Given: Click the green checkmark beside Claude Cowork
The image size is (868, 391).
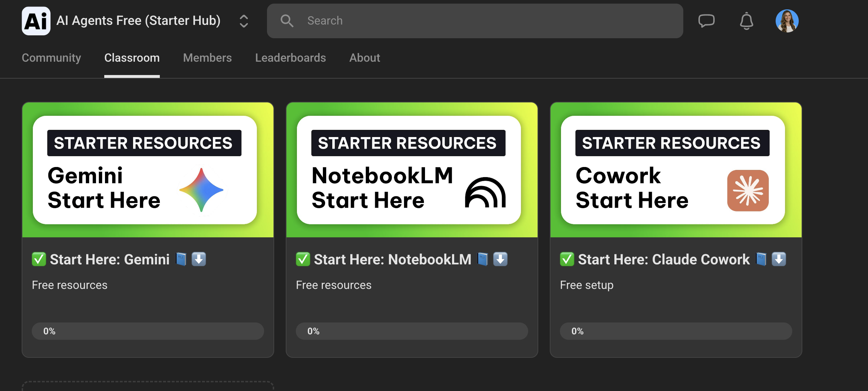Looking at the screenshot, I should [x=567, y=259].
